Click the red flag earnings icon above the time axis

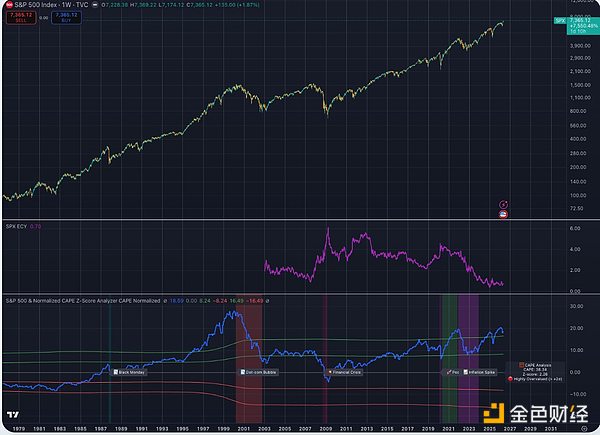coord(504,214)
